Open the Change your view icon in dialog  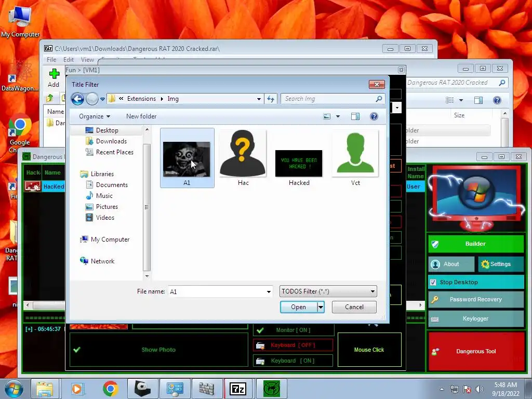coord(327,116)
